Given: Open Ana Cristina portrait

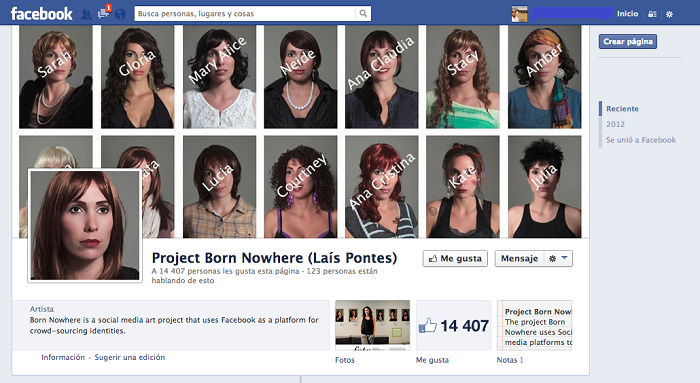Looking at the screenshot, I should [382, 187].
